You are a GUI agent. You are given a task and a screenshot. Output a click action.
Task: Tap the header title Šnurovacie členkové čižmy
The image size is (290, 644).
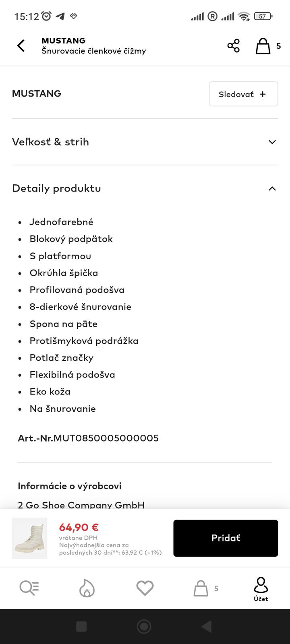click(x=94, y=51)
